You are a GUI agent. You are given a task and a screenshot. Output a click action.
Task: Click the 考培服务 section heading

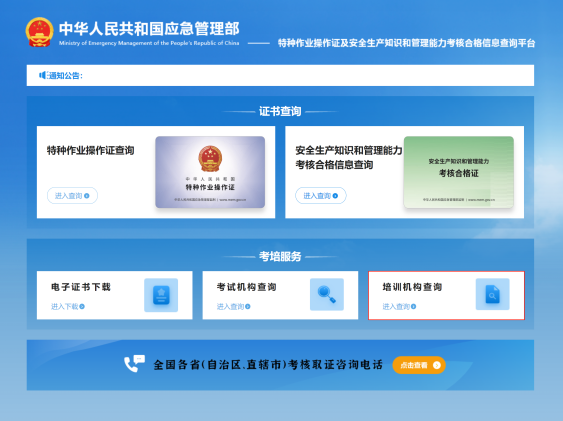point(280,256)
